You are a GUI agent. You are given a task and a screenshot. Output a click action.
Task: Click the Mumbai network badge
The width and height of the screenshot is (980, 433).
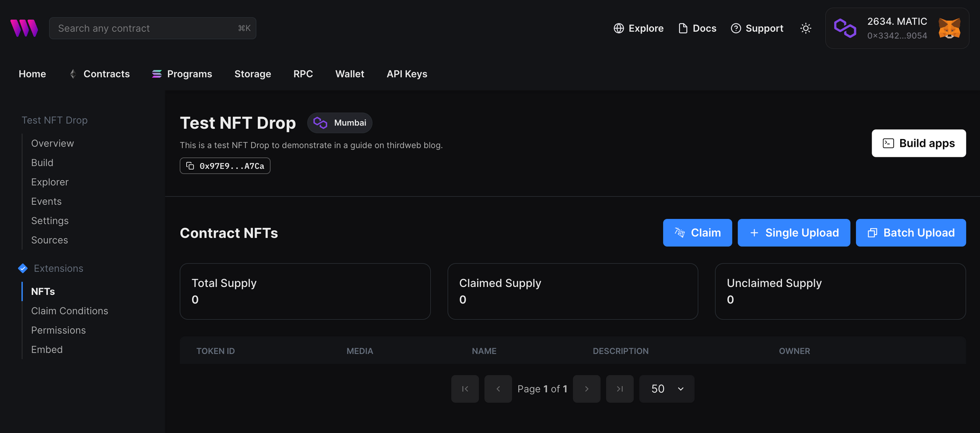click(340, 123)
